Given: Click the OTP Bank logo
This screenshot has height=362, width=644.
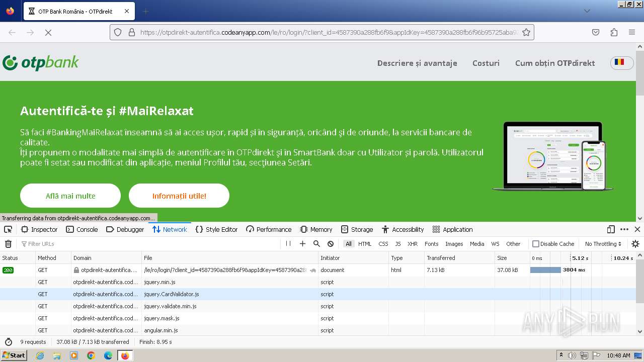Looking at the screenshot, I should pyautogui.click(x=41, y=63).
